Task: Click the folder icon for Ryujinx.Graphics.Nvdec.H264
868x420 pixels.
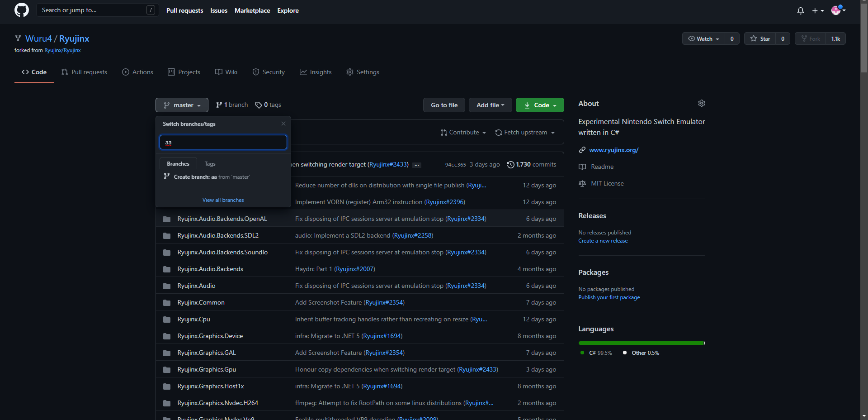Action: click(x=167, y=403)
